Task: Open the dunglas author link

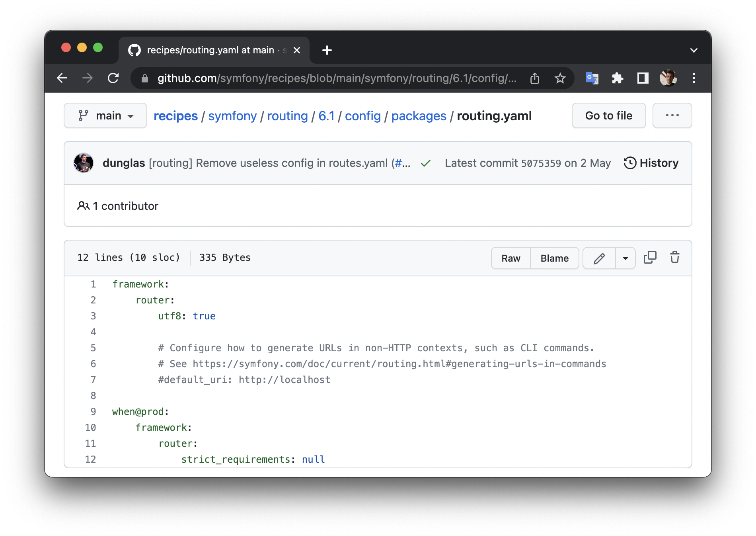Action: pos(124,163)
